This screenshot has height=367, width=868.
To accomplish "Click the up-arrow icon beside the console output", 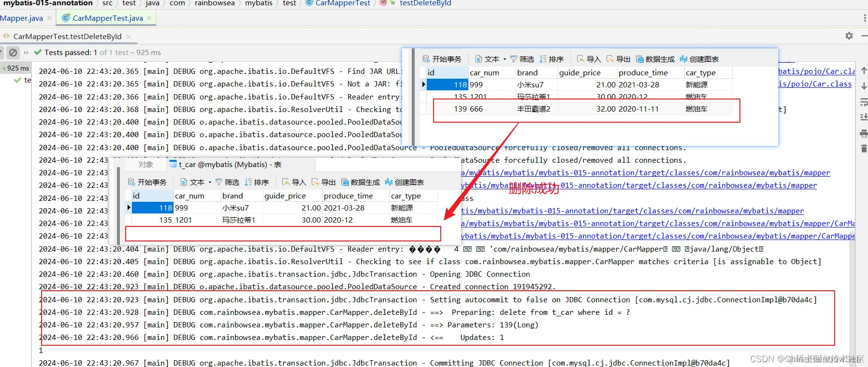I will [864, 71].
